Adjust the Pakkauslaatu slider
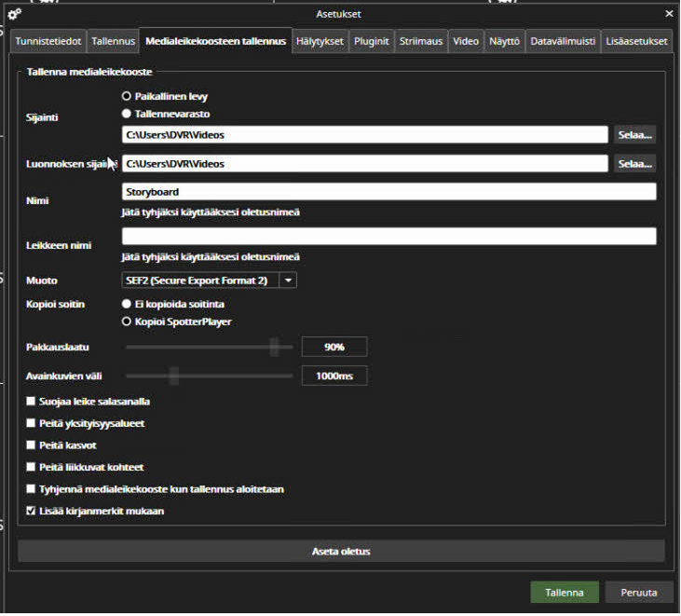Viewport: 681px width, 616px height. click(x=274, y=348)
